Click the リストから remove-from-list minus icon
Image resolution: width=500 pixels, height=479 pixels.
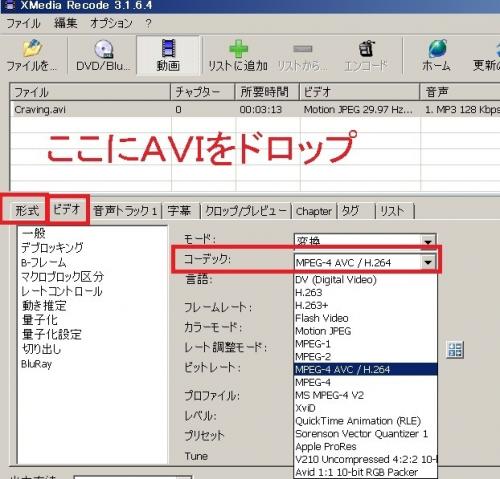[303, 49]
